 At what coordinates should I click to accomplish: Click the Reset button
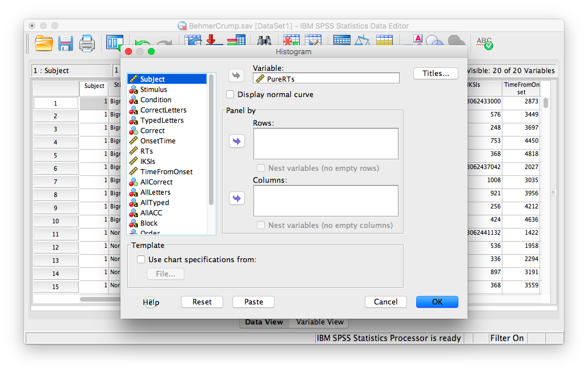point(202,302)
